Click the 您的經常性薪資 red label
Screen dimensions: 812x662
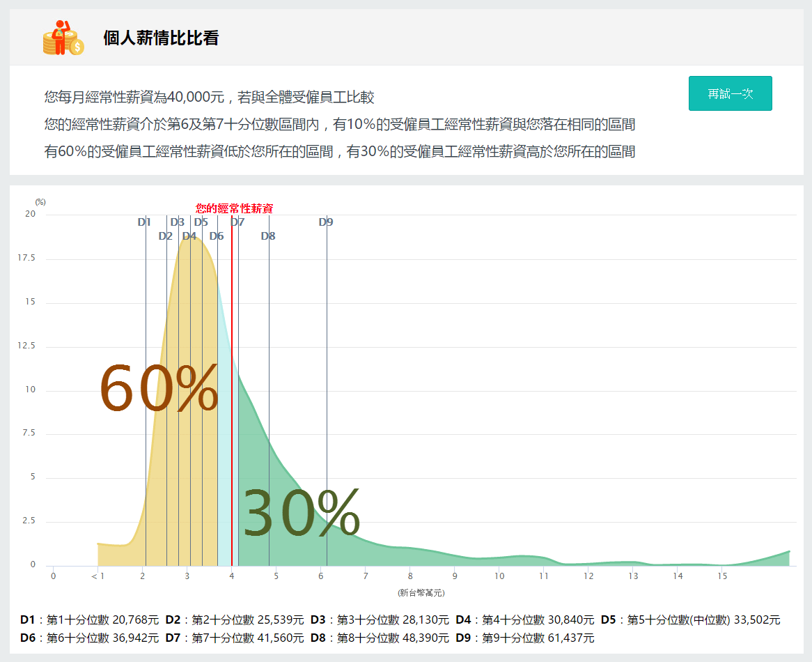pyautogui.click(x=234, y=208)
